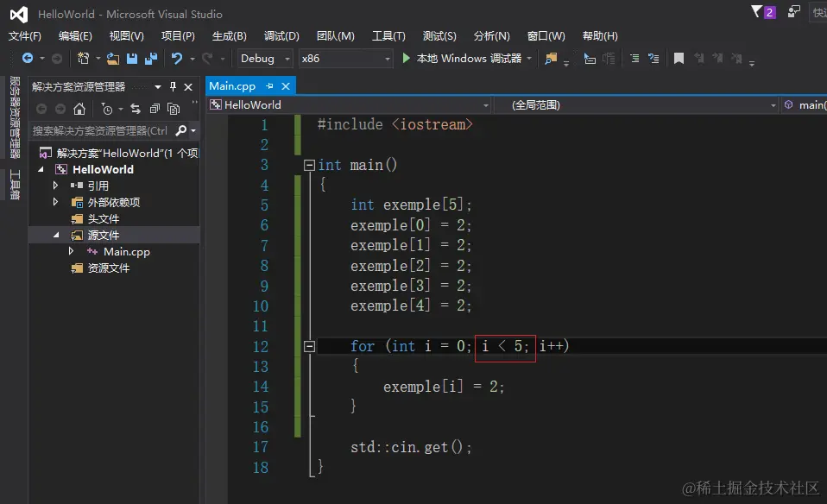The width and height of the screenshot is (827, 504).
Task: Open the 分析(N) menu
Action: click(491, 36)
